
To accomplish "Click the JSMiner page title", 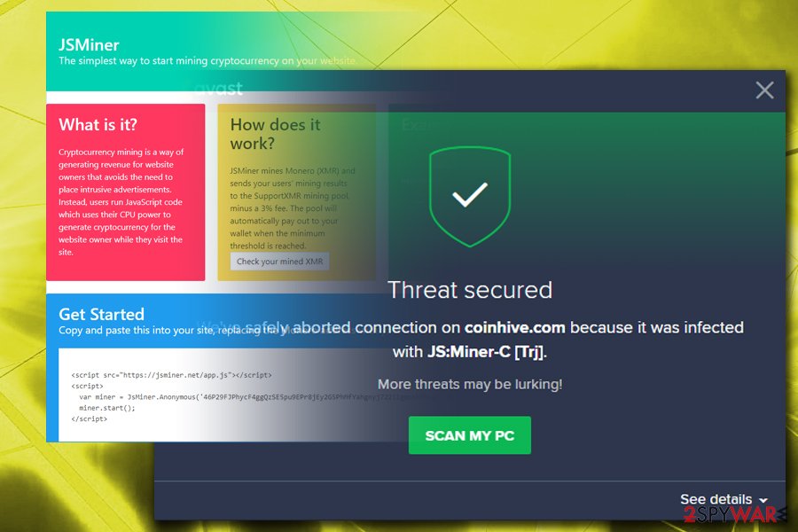I will pyautogui.click(x=89, y=45).
